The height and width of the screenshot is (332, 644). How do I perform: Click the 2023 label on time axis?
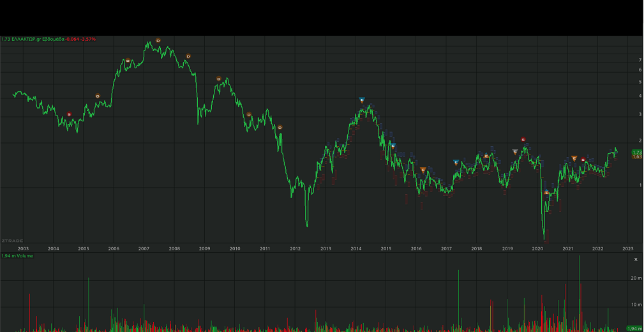628,248
